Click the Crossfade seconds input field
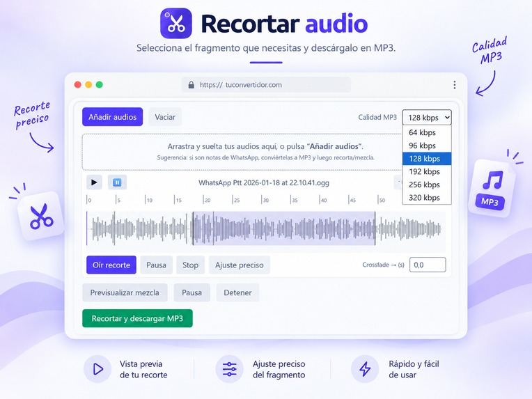The height and width of the screenshot is (399, 532). click(428, 265)
